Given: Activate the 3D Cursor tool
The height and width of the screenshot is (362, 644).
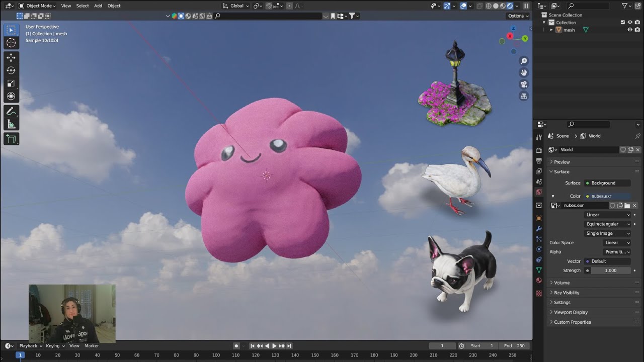Looking at the screenshot, I should point(11,43).
